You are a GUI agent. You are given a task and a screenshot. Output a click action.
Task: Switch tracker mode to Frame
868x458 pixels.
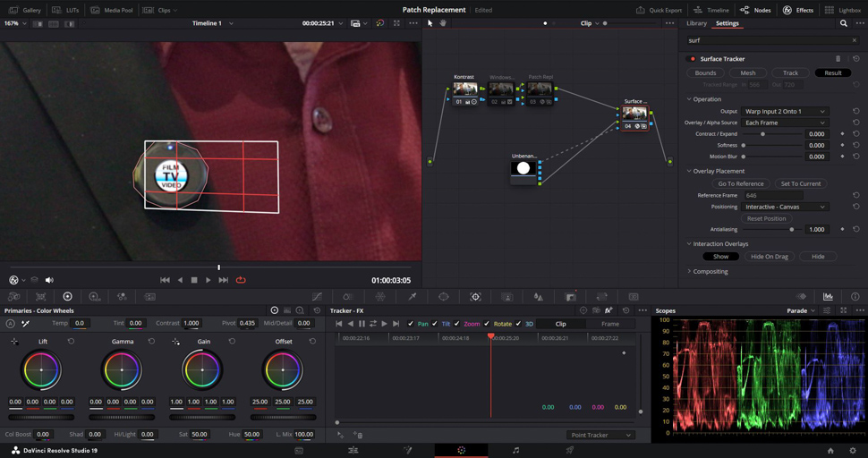[610, 324]
